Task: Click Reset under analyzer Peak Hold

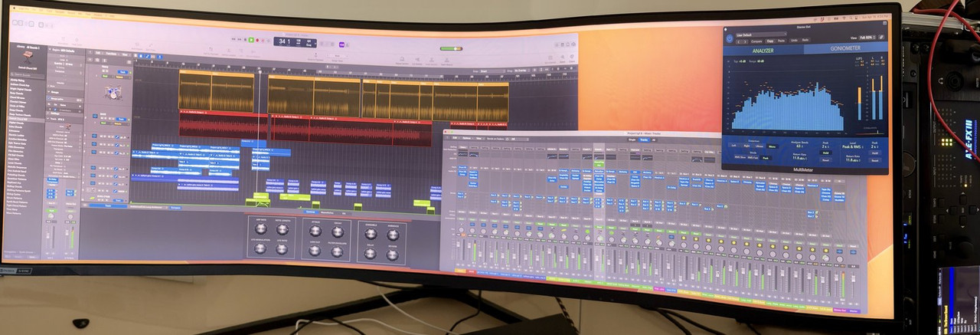Action: [x=825, y=160]
